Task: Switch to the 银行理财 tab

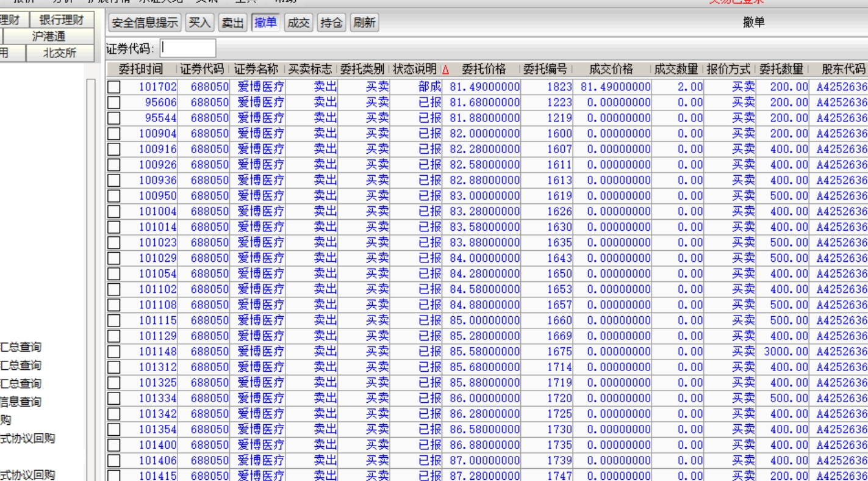Action: (62, 20)
